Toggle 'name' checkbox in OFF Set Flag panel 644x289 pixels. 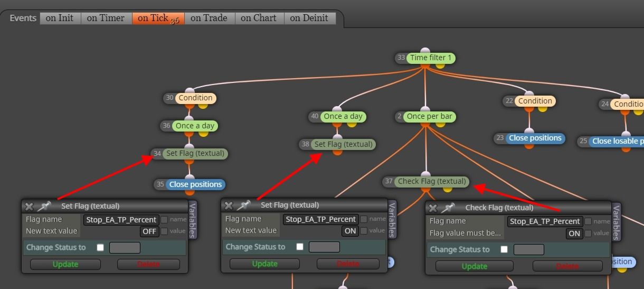[x=164, y=220]
